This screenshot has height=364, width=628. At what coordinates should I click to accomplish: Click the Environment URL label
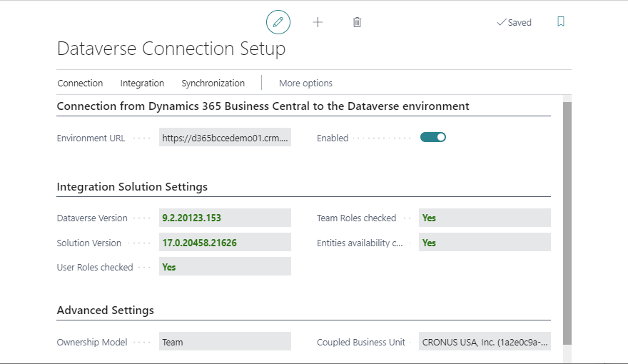point(91,138)
